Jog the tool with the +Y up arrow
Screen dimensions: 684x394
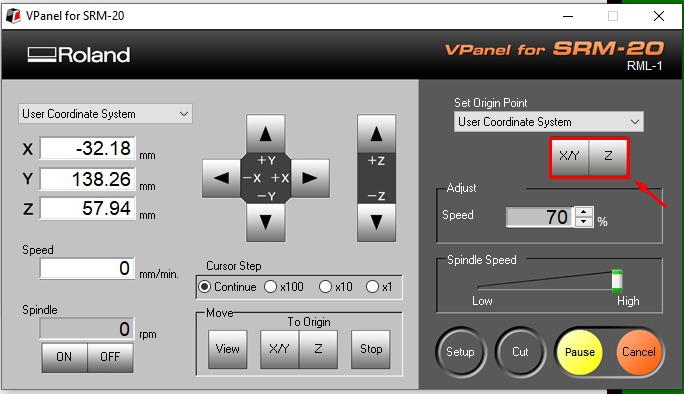pos(265,134)
